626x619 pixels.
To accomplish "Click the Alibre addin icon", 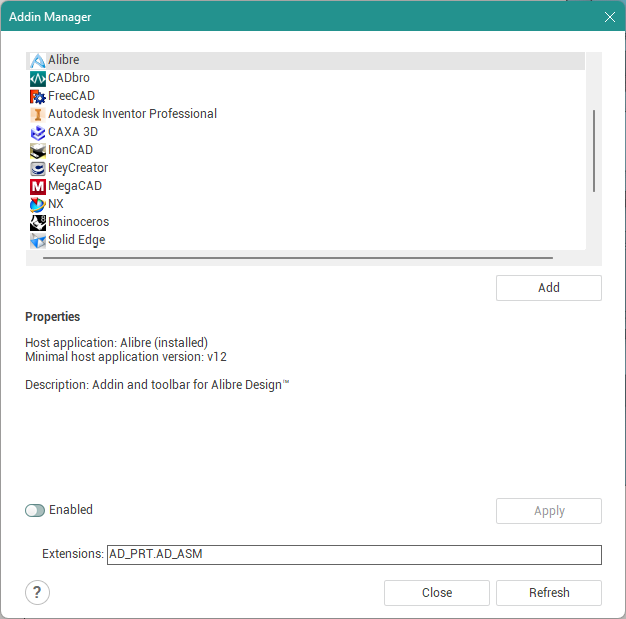I will click(38, 61).
